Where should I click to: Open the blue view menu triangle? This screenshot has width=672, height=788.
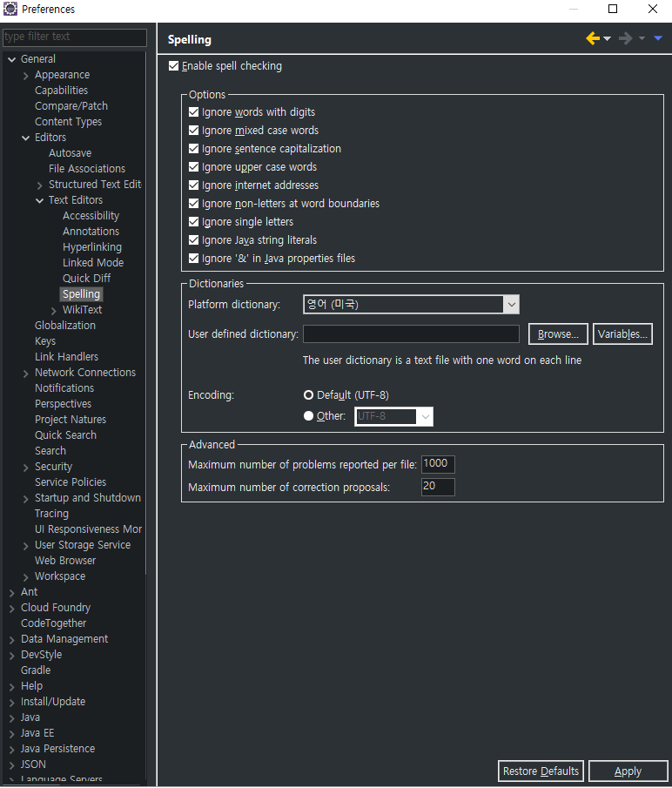658,38
